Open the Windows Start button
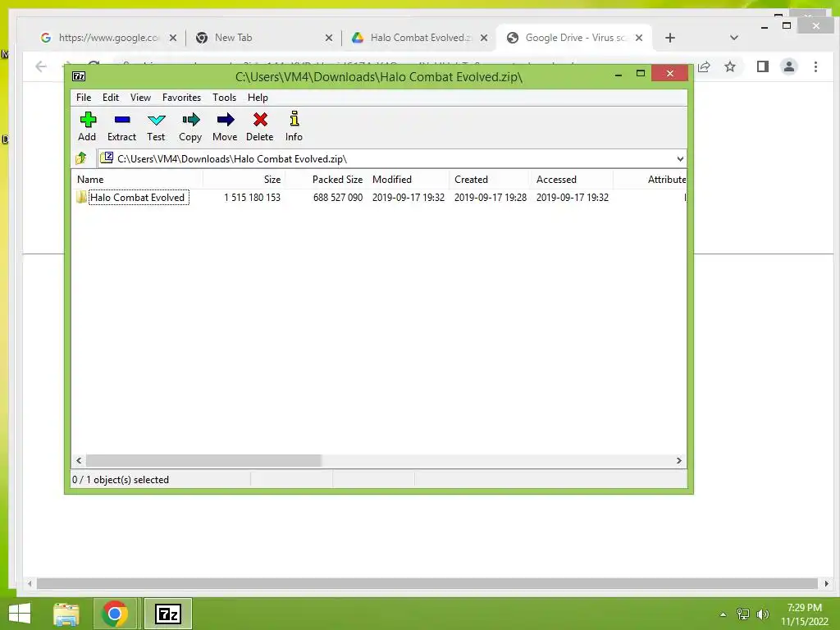Viewport: 840px width, 630px height. click(20, 614)
